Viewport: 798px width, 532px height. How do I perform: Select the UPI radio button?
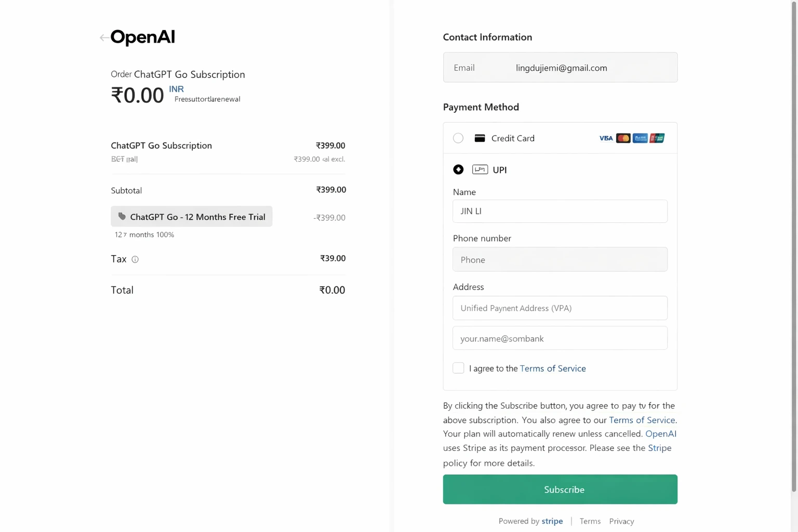click(458, 169)
